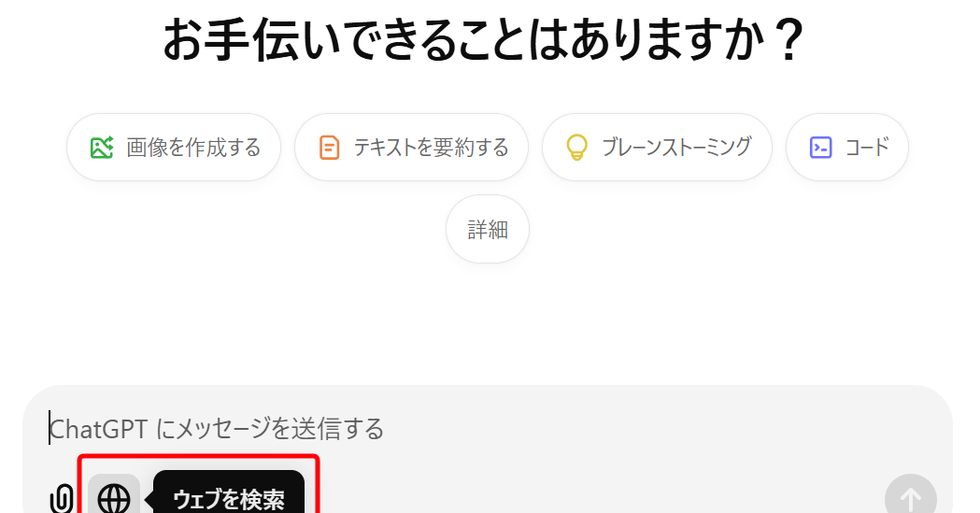Click the question mark ending the heading
The width and height of the screenshot is (980, 513).
791,40
